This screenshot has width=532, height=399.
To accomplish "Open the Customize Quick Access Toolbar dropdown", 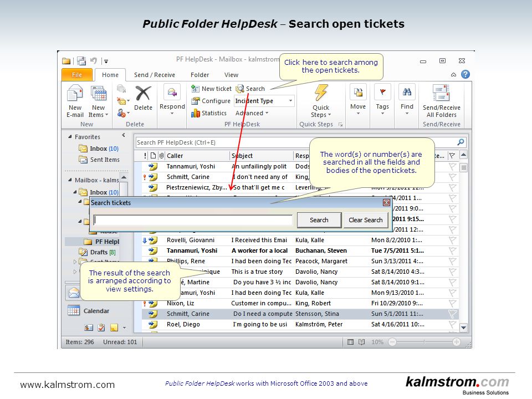I will pyautogui.click(x=106, y=61).
